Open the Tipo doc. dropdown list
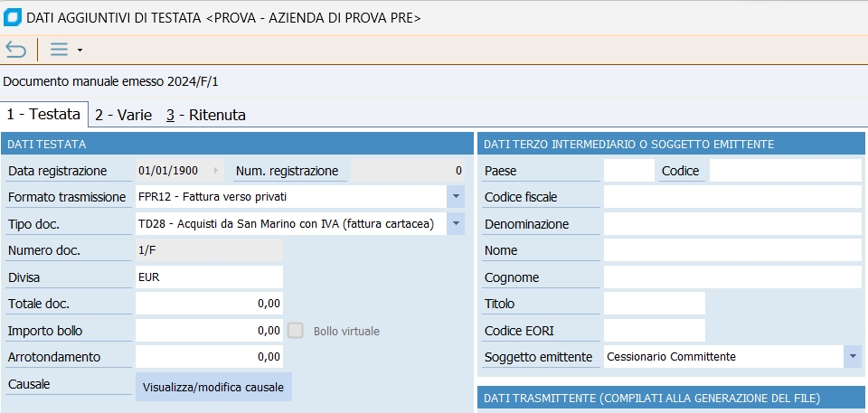Screen dimensions: 868x413 tap(456, 223)
